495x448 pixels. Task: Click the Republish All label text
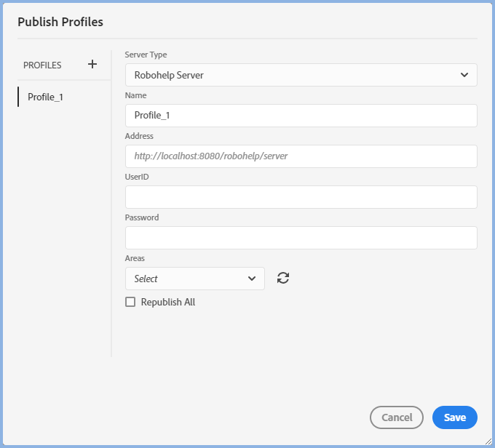pos(168,302)
